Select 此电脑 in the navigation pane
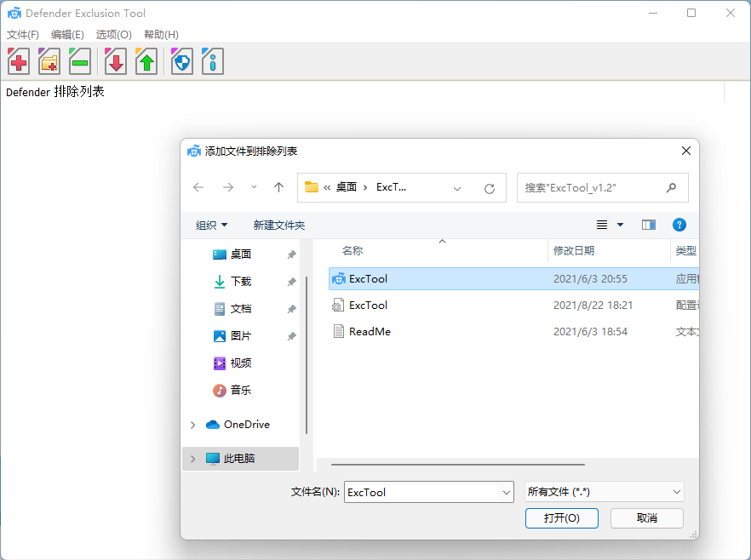Screen dimensions: 751x560 tap(239, 459)
